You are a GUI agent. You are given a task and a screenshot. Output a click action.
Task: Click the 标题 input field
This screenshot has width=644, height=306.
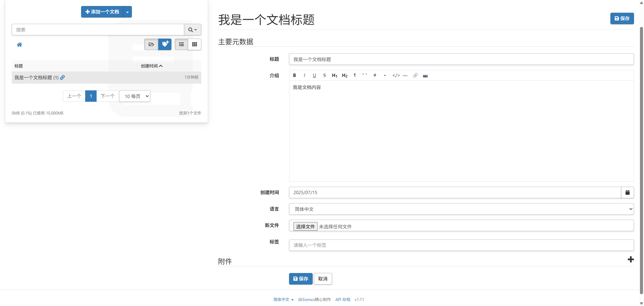pyautogui.click(x=461, y=59)
